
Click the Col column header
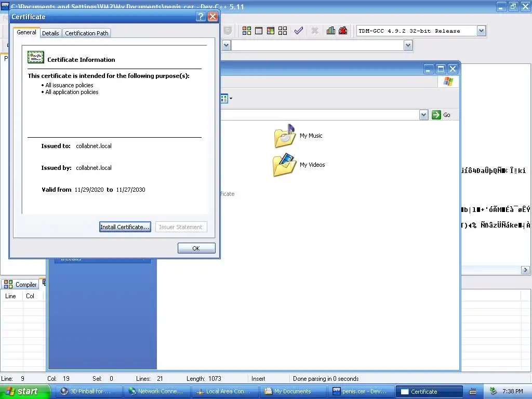[x=33, y=296]
